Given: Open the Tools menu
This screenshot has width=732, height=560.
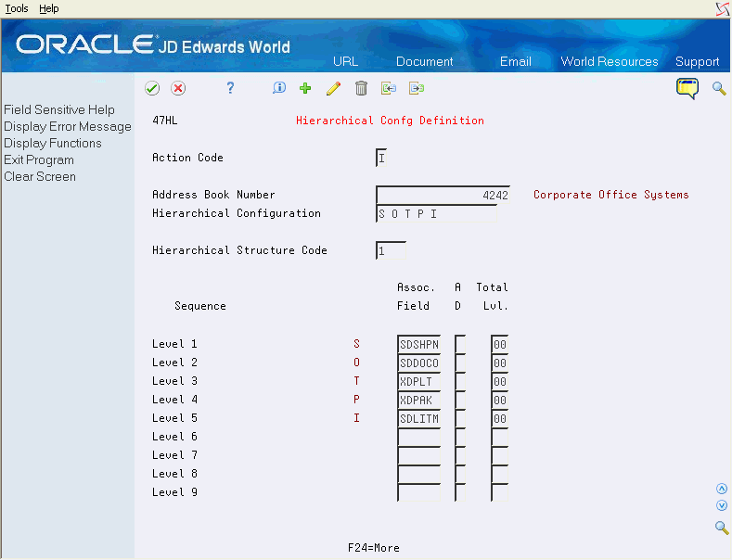Looking at the screenshot, I should click(17, 8).
